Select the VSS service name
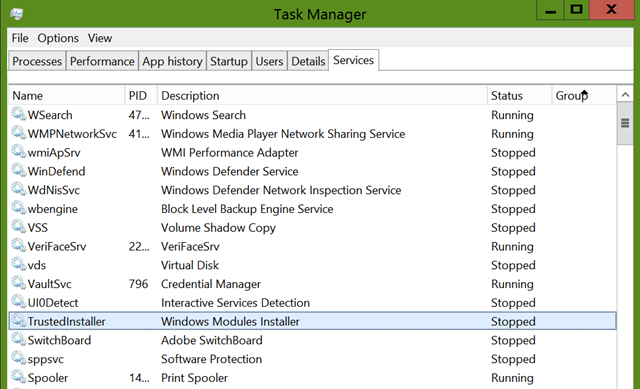640x389 pixels. [38, 228]
